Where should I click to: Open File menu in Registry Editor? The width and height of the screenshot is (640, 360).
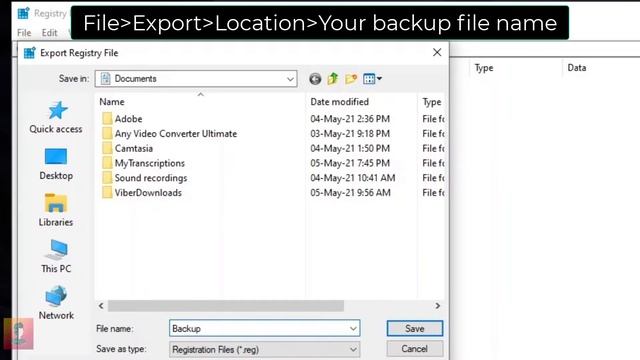24,33
